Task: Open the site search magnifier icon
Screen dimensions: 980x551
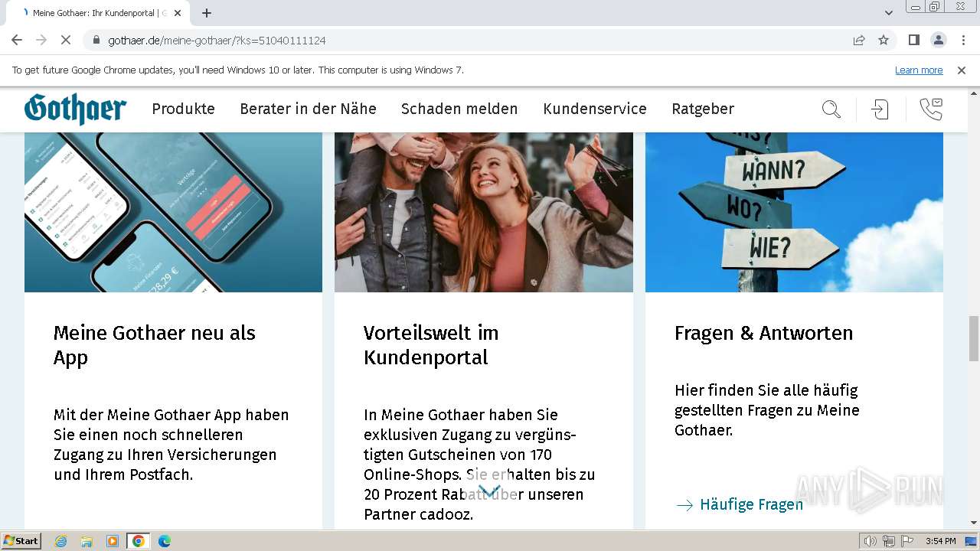Action: [831, 109]
